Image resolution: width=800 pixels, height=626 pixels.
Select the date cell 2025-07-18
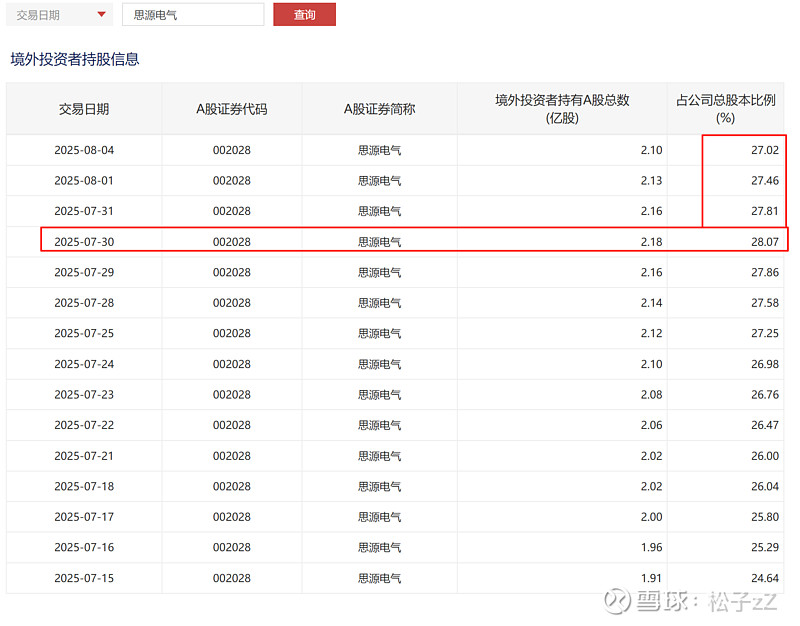pos(84,486)
